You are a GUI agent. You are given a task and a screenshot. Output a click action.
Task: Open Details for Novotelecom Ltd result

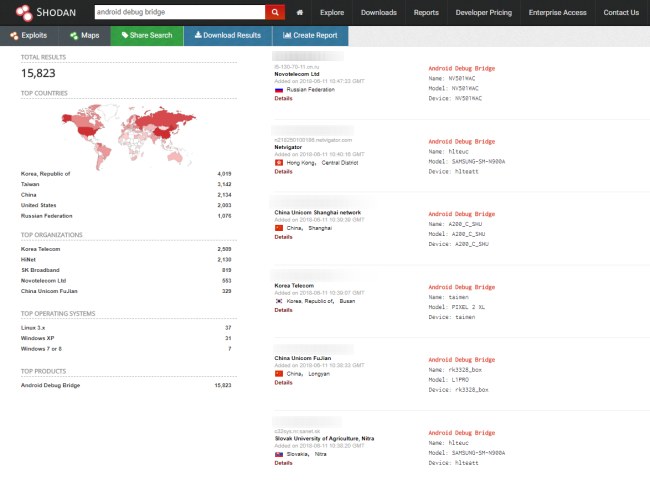tap(283, 98)
